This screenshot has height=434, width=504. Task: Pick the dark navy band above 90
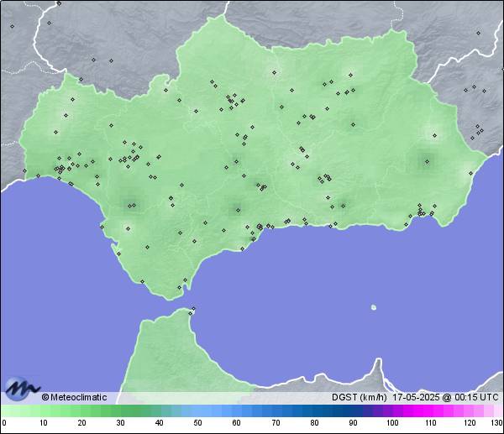353,410
